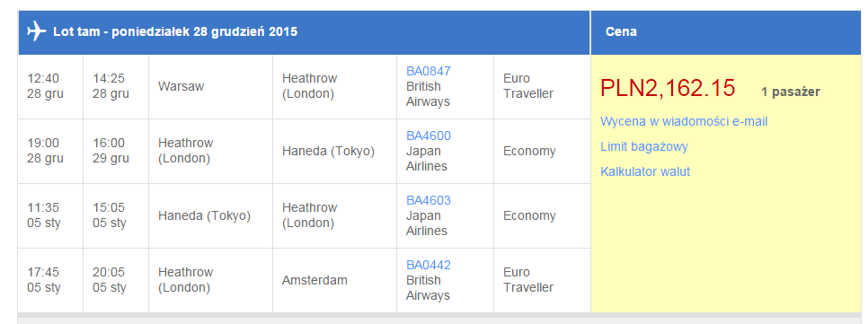Open the Limit bagażowy link
Image resolution: width=868 pixels, height=324 pixels.
(643, 147)
